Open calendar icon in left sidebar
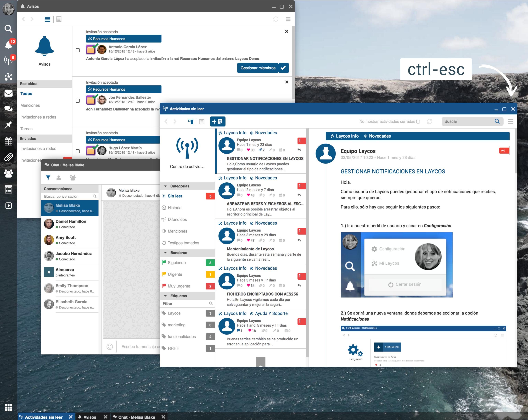This screenshot has width=528, height=420. [x=8, y=141]
